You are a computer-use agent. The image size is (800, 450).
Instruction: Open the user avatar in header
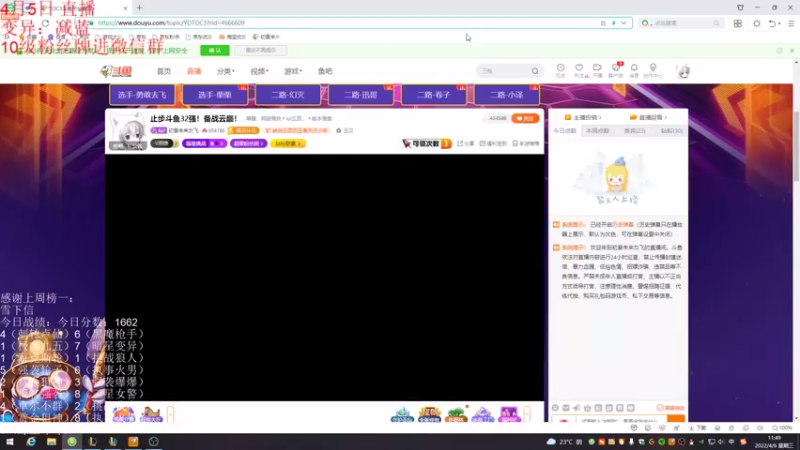click(683, 71)
